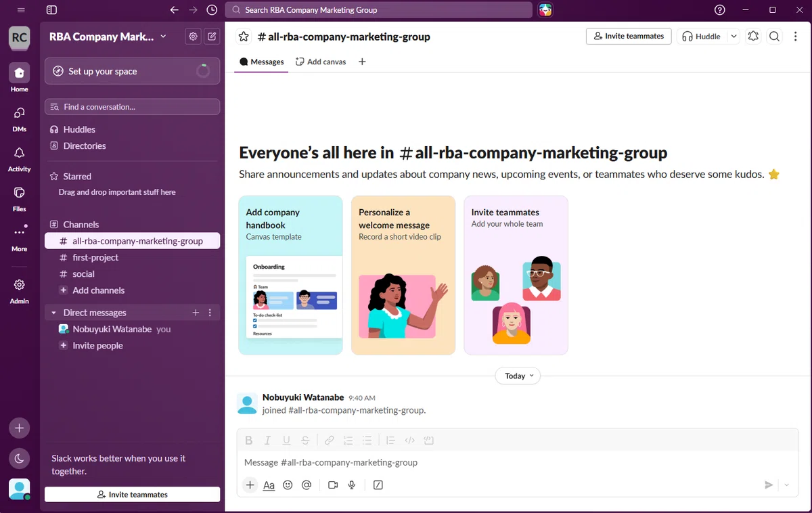The width and height of the screenshot is (812, 513).
Task: Click the hamburger menu icon
Action: pyautogui.click(x=21, y=10)
